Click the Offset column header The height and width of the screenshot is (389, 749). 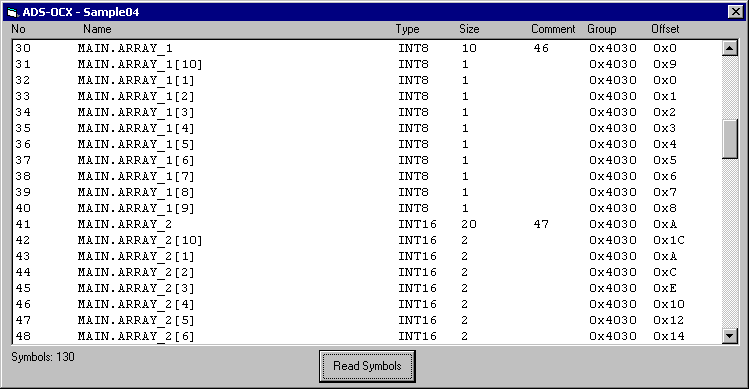pyautogui.click(x=665, y=29)
